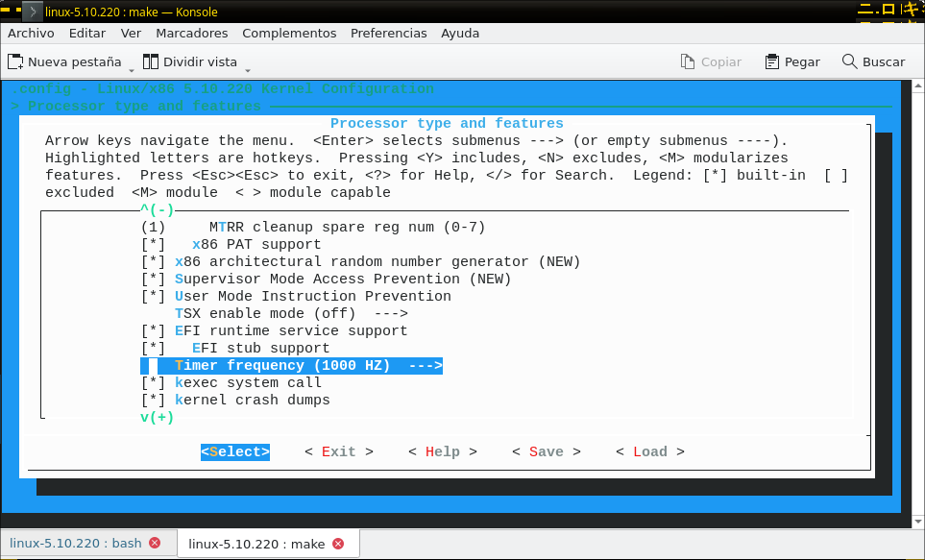Click '> Processor type and features' breadcrumb
Image resolution: width=925 pixels, height=560 pixels.
coord(135,107)
